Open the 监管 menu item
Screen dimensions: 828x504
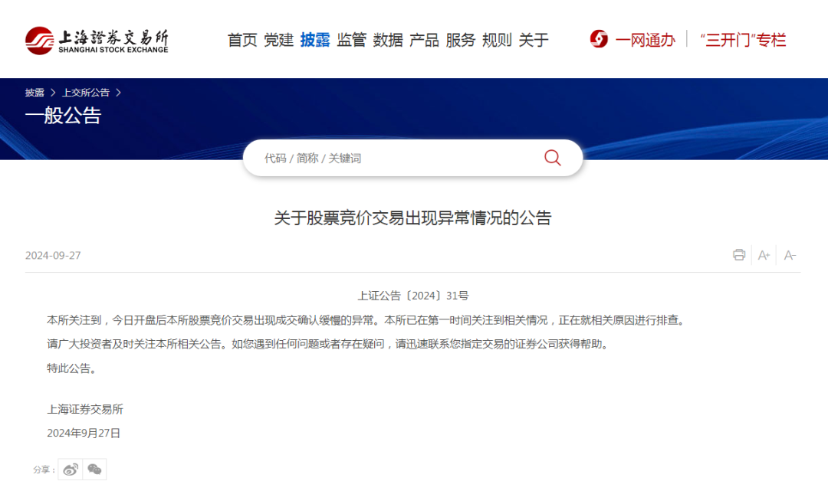click(x=352, y=40)
